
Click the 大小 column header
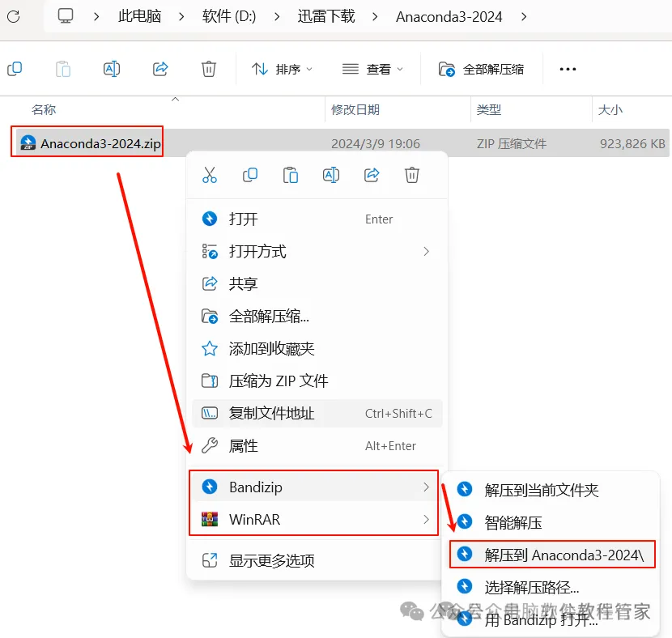tap(610, 109)
